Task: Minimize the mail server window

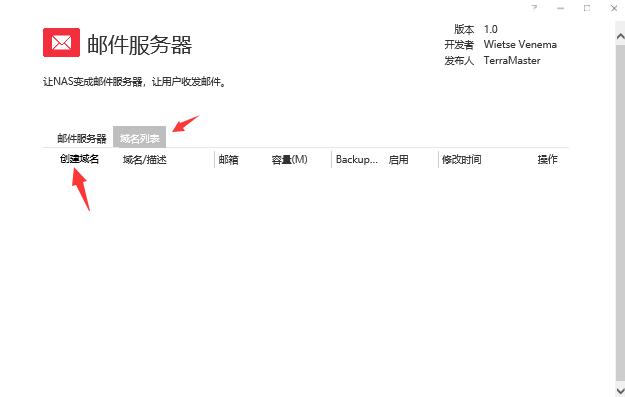Action: [560, 8]
